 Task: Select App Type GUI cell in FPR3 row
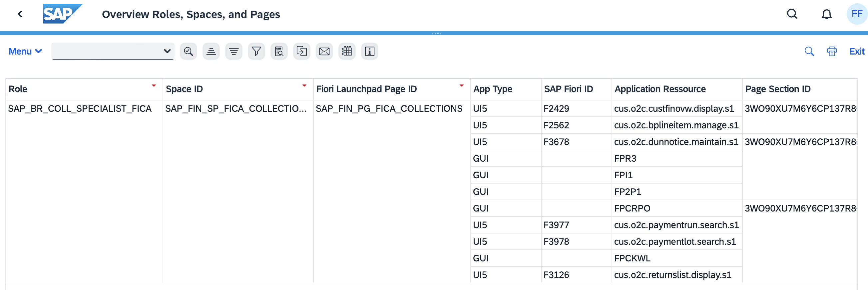coord(505,158)
